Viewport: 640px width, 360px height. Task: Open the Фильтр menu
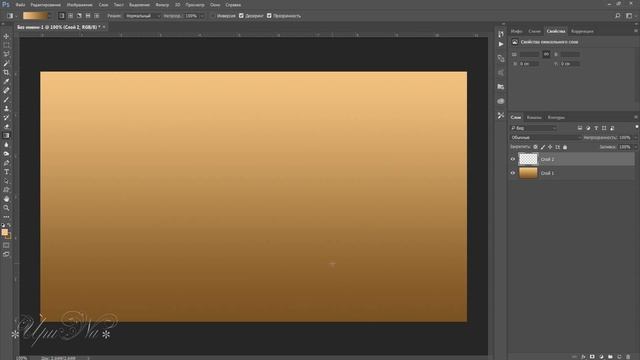coord(162,5)
